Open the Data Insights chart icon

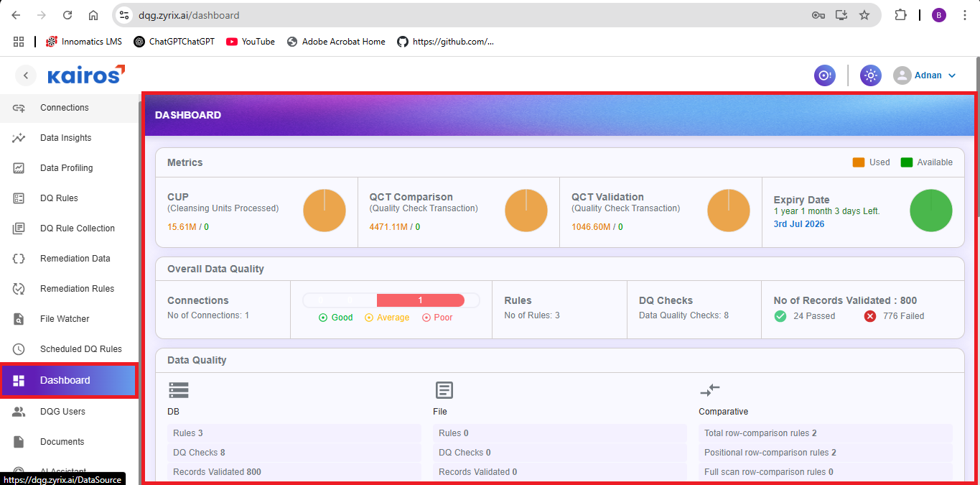pyautogui.click(x=19, y=138)
